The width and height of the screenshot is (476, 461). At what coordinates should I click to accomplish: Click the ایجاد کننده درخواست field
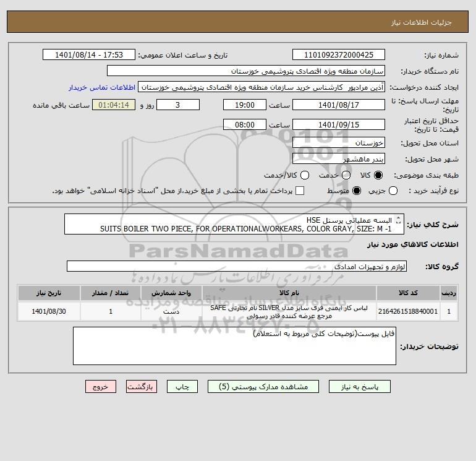coord(261,87)
